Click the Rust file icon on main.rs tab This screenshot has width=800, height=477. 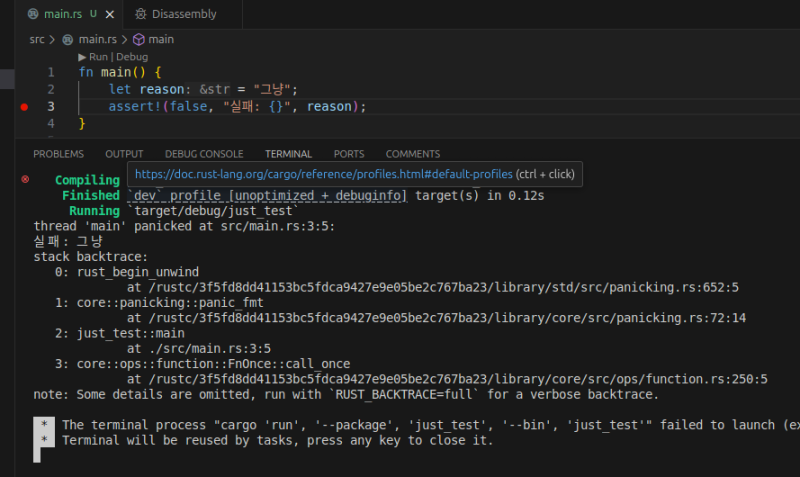point(34,15)
